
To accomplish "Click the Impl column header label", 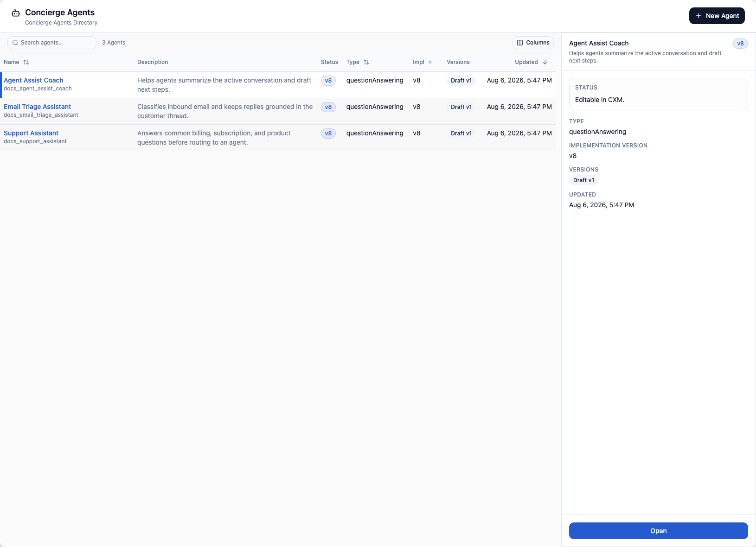I will point(418,62).
